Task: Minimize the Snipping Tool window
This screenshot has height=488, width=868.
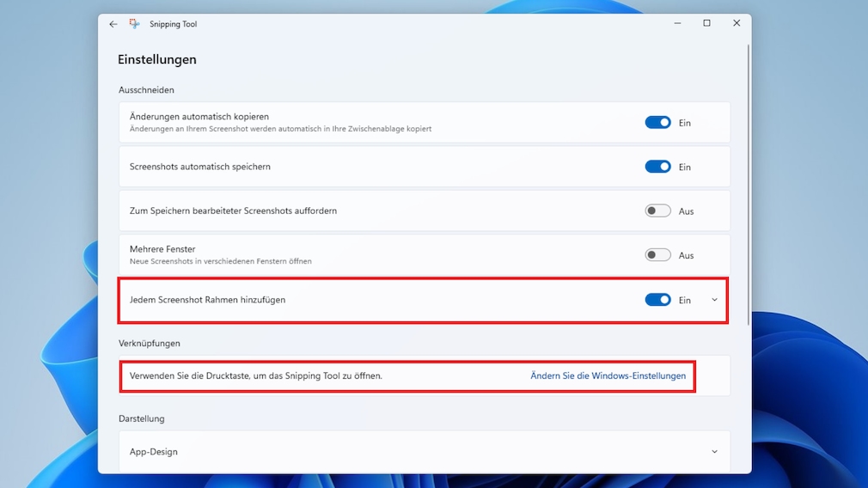Action: pos(677,23)
